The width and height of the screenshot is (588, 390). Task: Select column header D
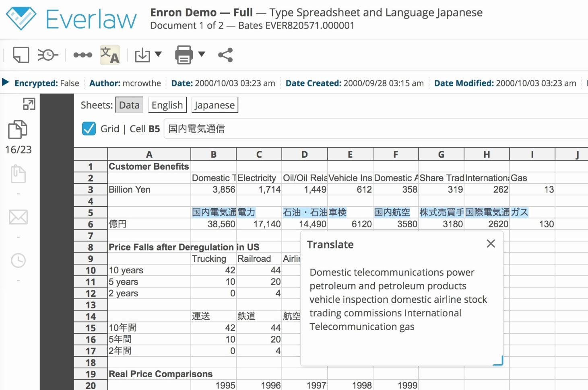tap(304, 154)
